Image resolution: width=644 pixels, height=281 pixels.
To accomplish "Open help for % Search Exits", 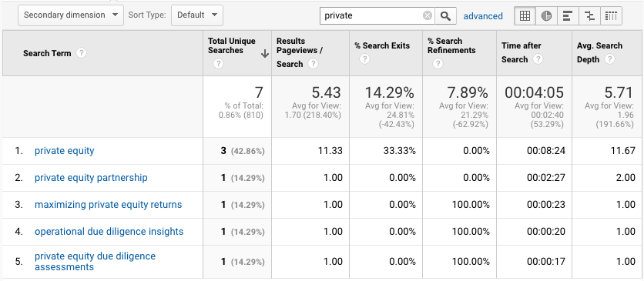I will pos(364,59).
